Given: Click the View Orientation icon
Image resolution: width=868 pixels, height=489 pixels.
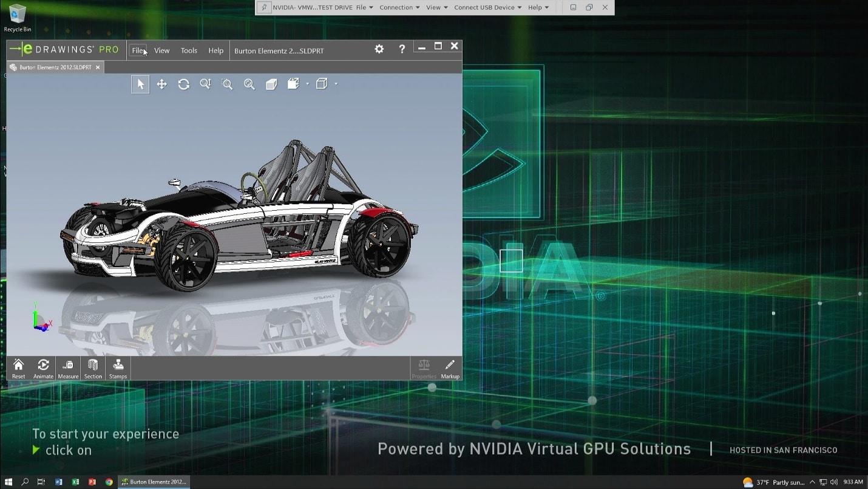Looking at the screenshot, I should tap(294, 84).
